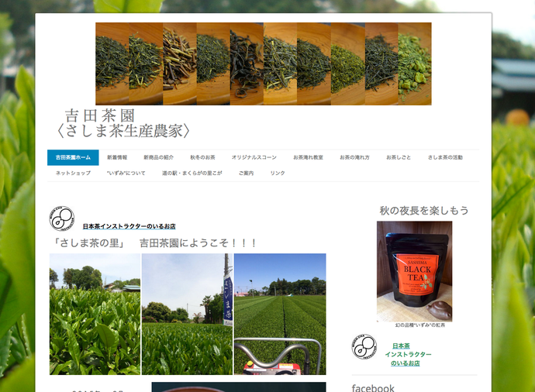Click the tea field photo with さしま茶 banner
This screenshot has width=535, height=392.
[x=187, y=314]
